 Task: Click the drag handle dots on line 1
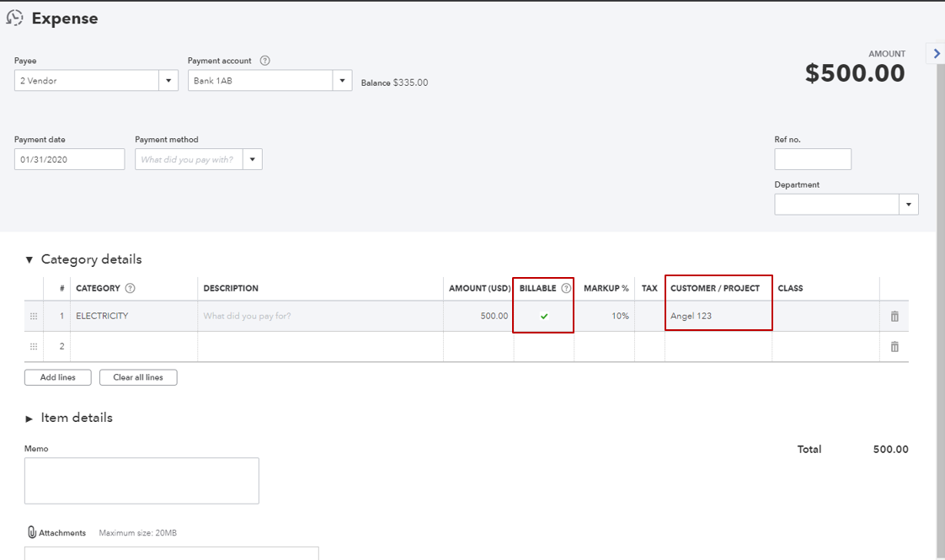coord(33,316)
